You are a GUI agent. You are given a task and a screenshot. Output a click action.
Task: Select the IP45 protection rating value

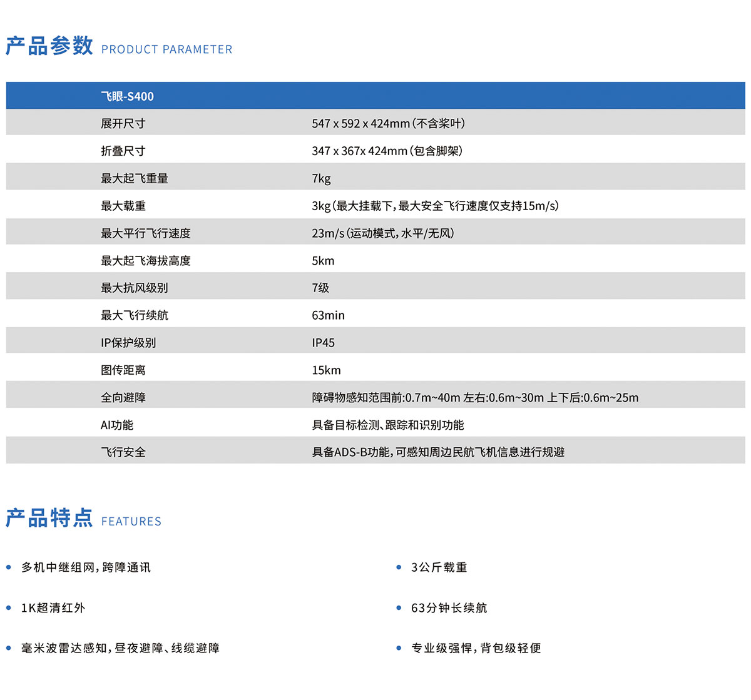pyautogui.click(x=323, y=343)
